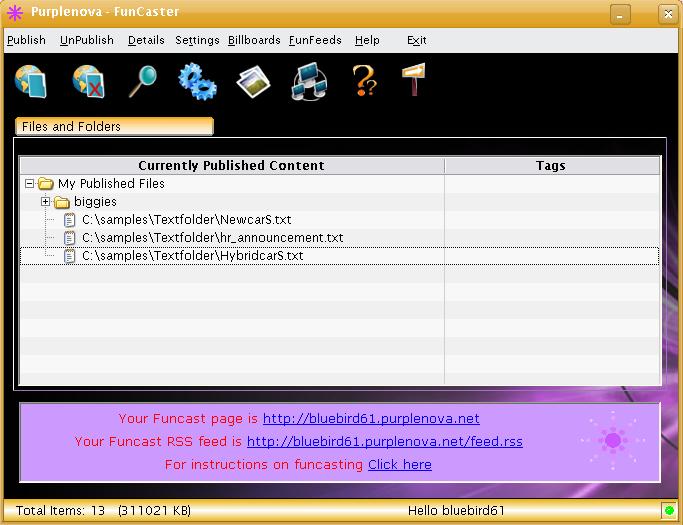The width and height of the screenshot is (683, 525).
Task: Click 'Your Funcast page is' label text
Action: (188, 418)
